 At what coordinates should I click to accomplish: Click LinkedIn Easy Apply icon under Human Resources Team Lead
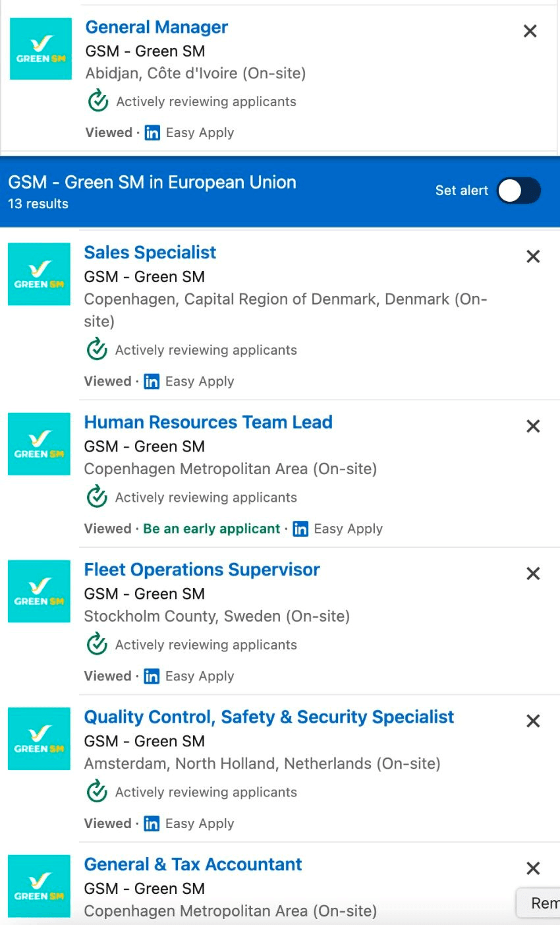(x=300, y=529)
